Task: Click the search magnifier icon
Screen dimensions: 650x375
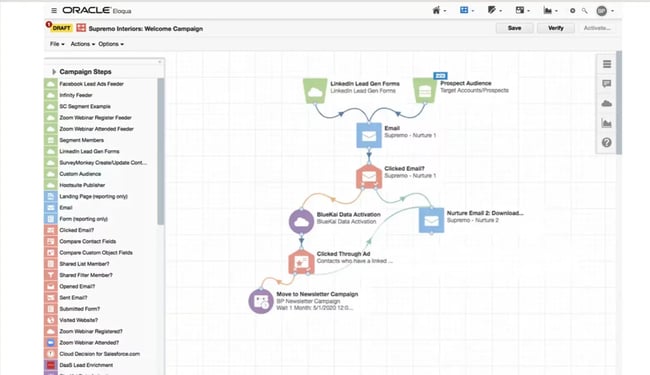Action: [x=585, y=11]
